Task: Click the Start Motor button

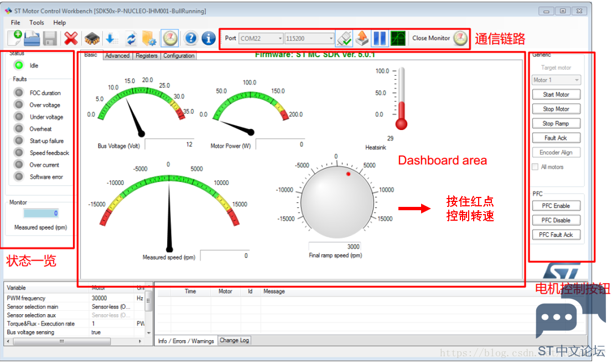Action: (x=556, y=95)
